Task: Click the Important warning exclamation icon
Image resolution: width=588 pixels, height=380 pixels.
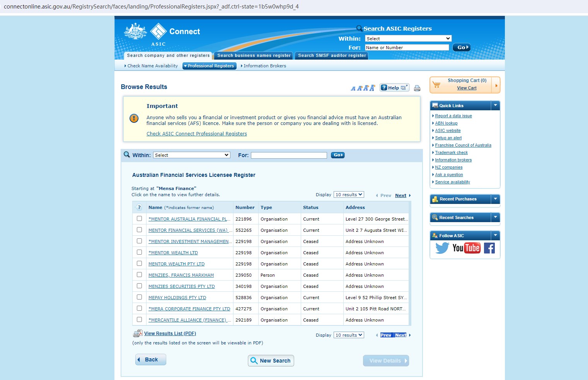Action: pyautogui.click(x=134, y=118)
